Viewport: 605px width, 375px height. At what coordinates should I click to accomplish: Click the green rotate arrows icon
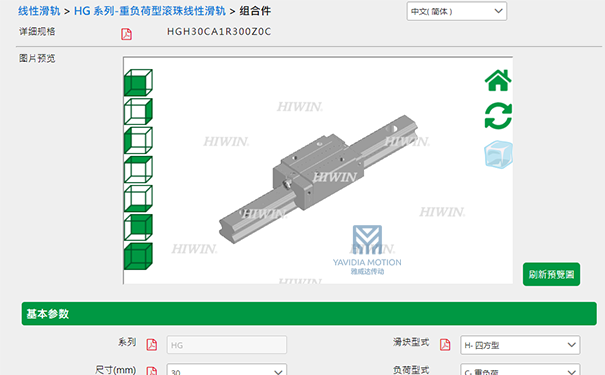pos(498,116)
